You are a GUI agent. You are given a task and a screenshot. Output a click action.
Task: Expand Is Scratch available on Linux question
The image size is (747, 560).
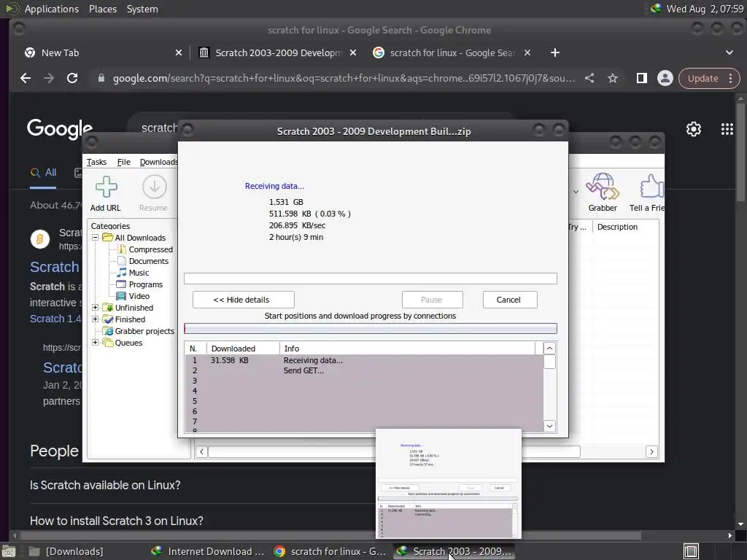pos(105,485)
